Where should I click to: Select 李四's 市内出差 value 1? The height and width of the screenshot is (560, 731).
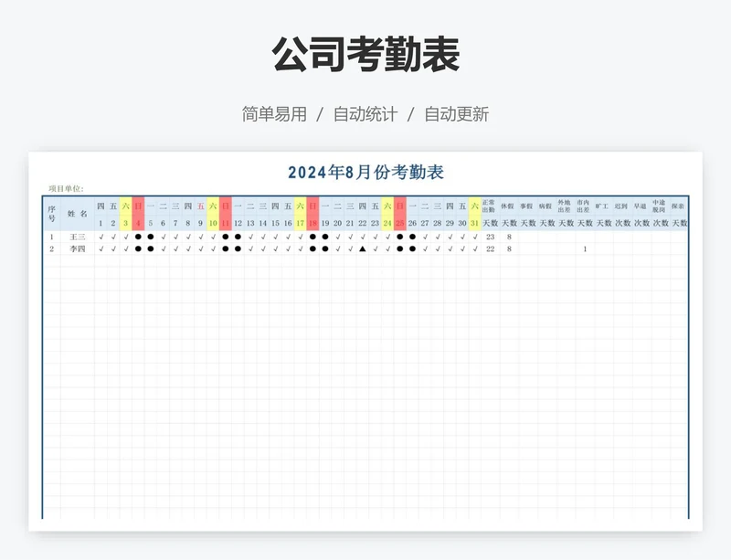[585, 249]
